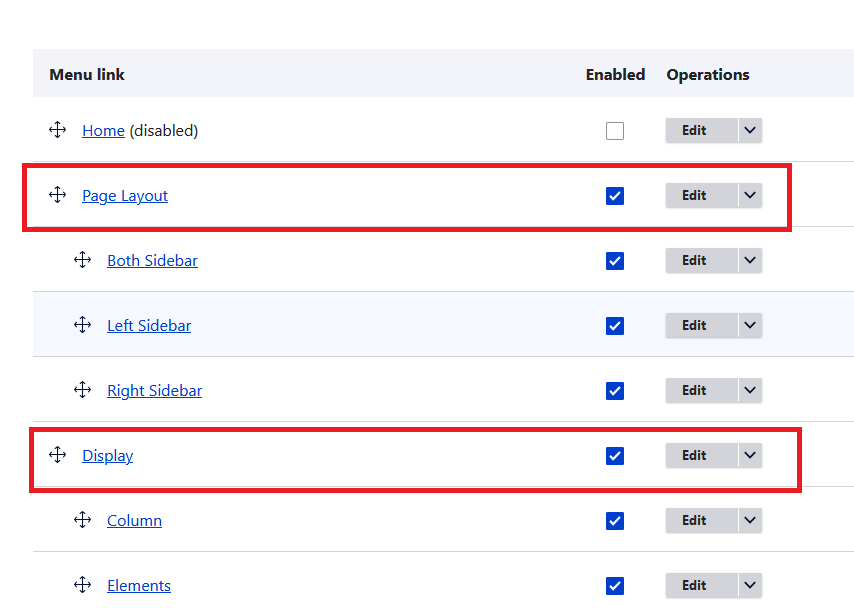Click the drag handle for Page Layout
The height and width of the screenshot is (608, 854).
(x=57, y=195)
